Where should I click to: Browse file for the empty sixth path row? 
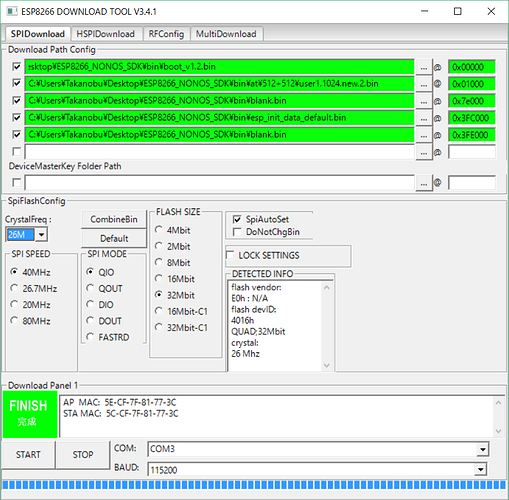click(424, 152)
